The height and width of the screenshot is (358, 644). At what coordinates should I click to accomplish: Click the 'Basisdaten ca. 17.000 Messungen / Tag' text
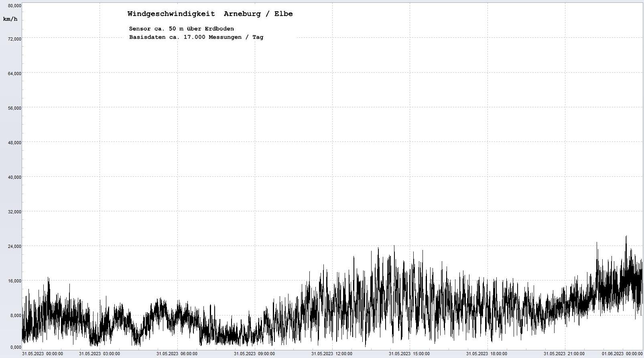point(196,37)
